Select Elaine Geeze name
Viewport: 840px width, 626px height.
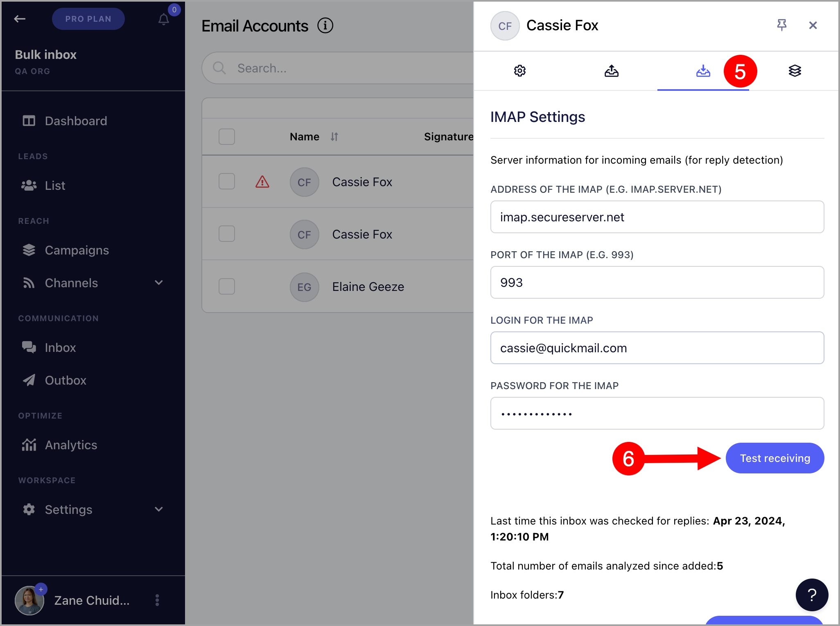pyautogui.click(x=368, y=286)
